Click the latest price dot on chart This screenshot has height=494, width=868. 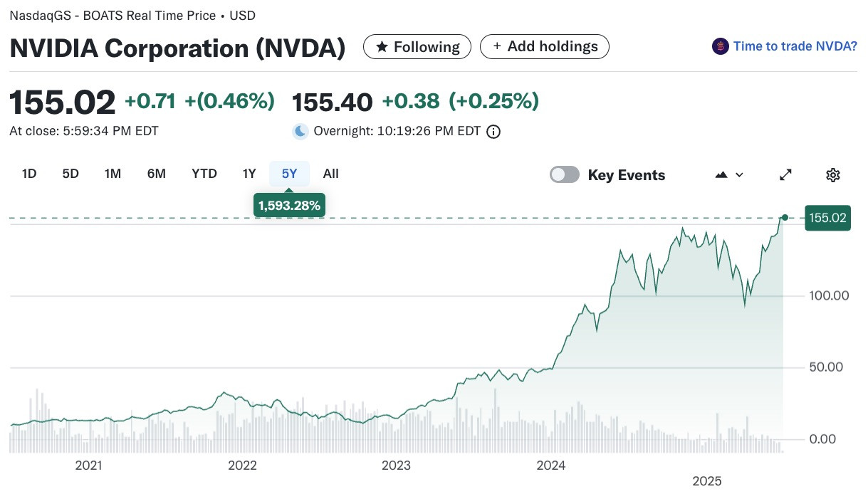click(x=785, y=217)
